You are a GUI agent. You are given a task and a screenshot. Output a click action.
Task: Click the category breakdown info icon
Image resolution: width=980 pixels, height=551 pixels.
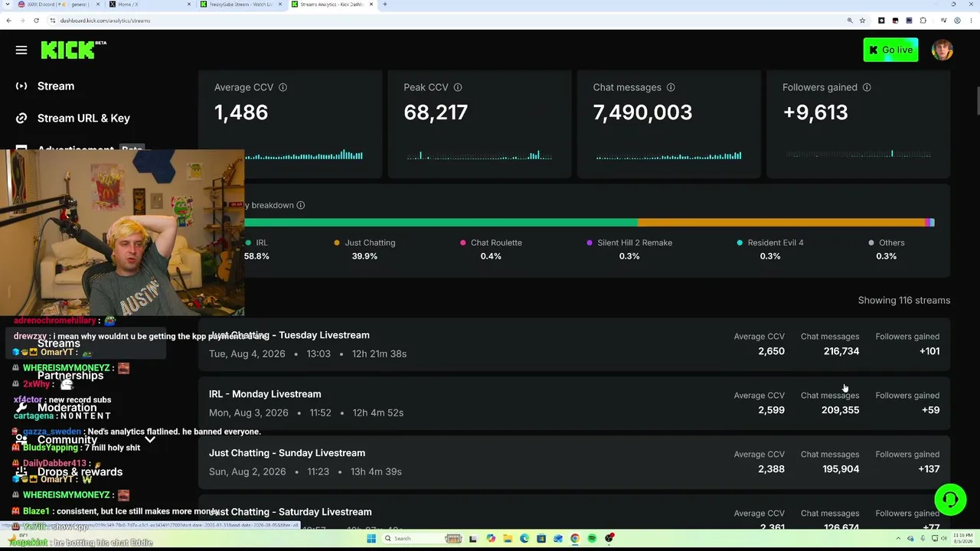(301, 205)
